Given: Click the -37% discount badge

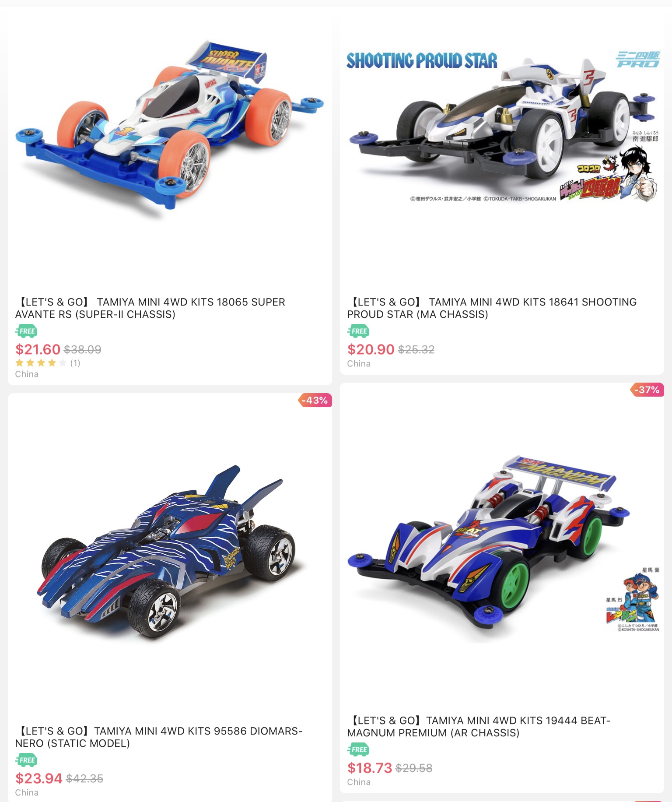Looking at the screenshot, I should [x=647, y=390].
